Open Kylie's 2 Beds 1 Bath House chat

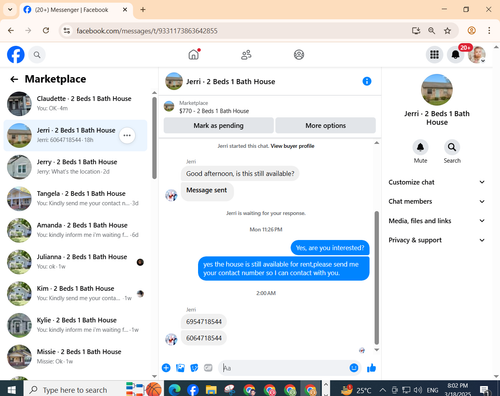point(75,325)
